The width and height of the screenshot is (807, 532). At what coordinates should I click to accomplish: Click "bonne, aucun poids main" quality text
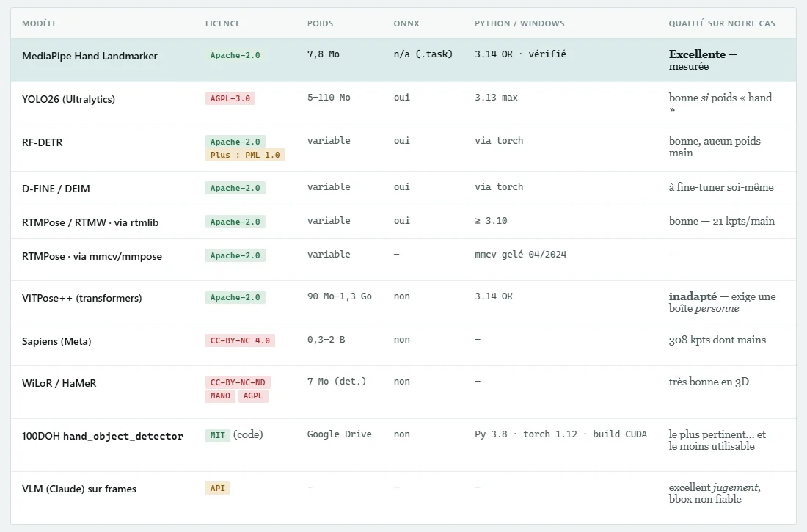(715, 147)
